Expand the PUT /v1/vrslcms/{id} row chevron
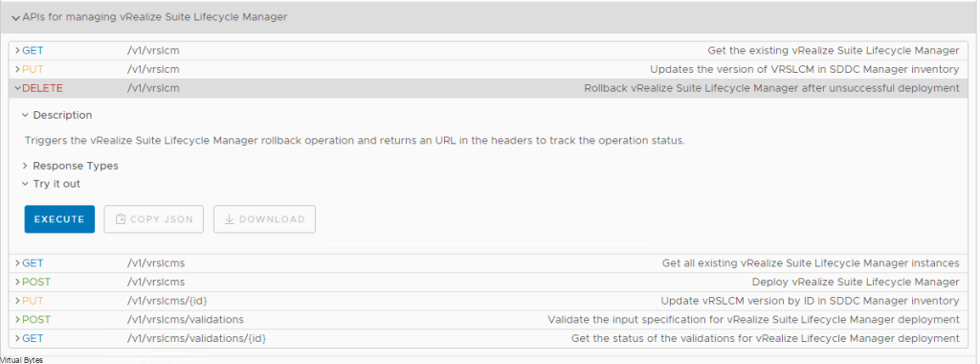This screenshot has height=364, width=980. point(17,301)
